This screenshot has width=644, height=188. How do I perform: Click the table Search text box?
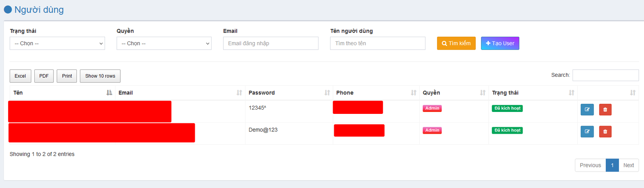[x=605, y=75]
